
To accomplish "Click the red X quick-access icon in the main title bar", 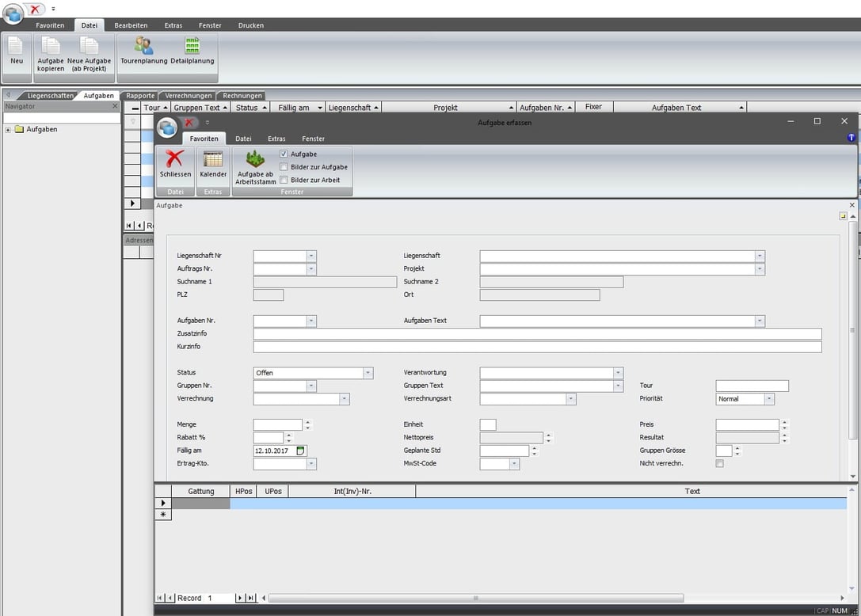I will click(x=35, y=9).
